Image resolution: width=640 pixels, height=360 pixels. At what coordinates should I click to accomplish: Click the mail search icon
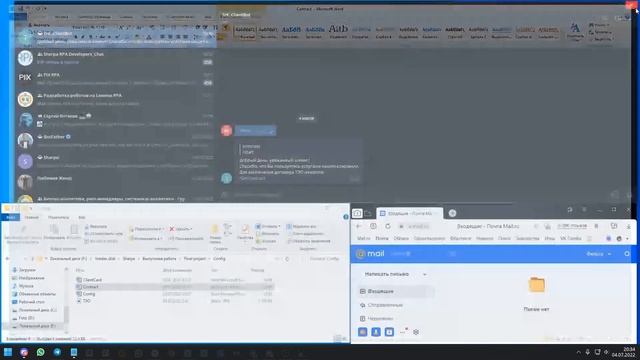click(x=627, y=254)
